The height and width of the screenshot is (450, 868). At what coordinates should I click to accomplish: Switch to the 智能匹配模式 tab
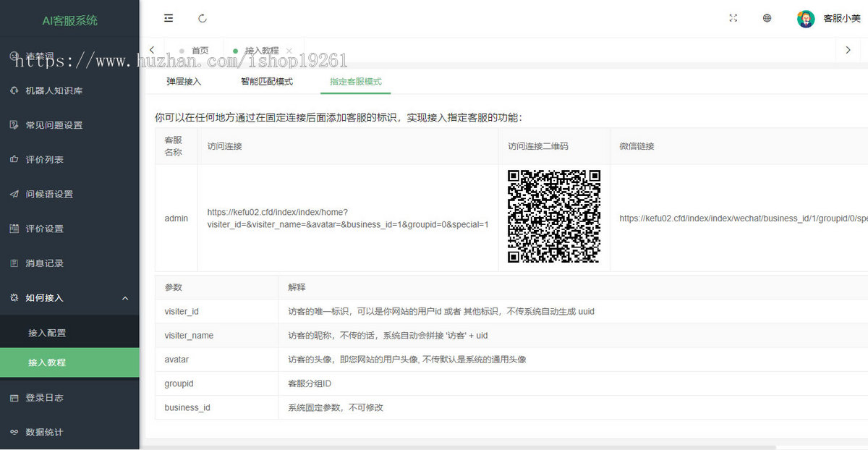point(267,82)
